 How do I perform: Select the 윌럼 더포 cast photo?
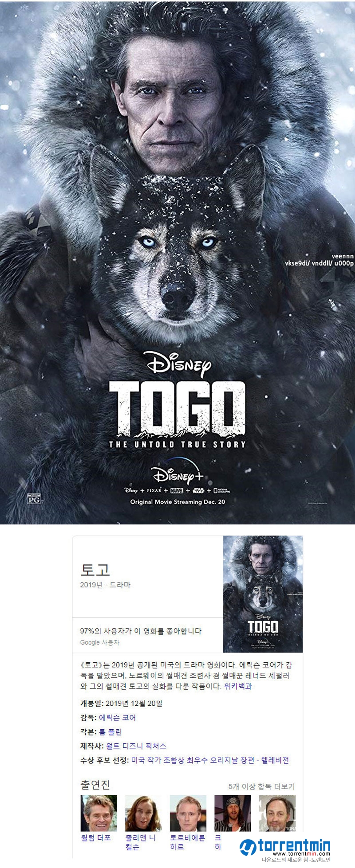(99, 813)
